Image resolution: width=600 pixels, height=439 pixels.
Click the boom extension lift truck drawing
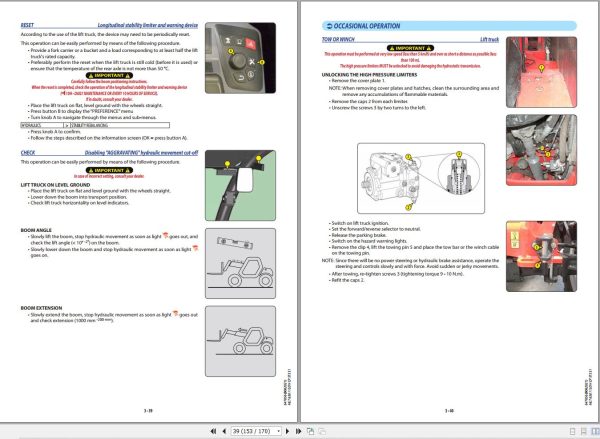240,341
